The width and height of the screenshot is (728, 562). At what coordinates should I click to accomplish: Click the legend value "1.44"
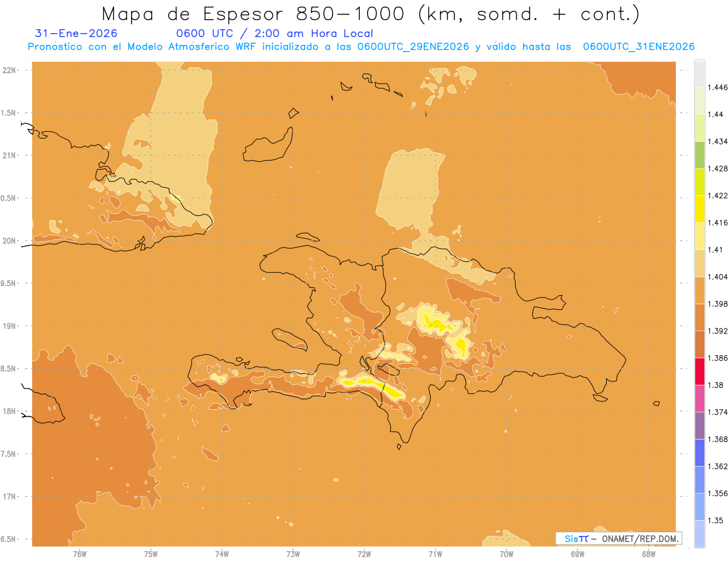(x=715, y=114)
